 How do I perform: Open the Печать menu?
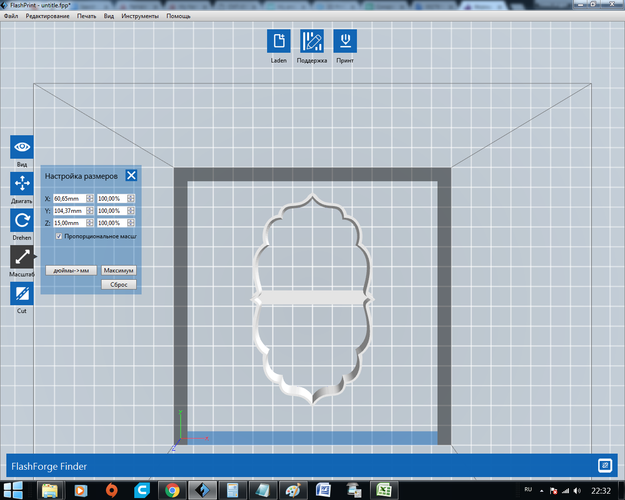click(x=86, y=16)
